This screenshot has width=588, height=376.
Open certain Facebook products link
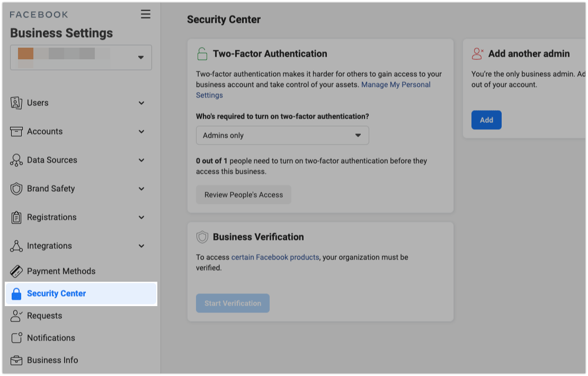275,257
